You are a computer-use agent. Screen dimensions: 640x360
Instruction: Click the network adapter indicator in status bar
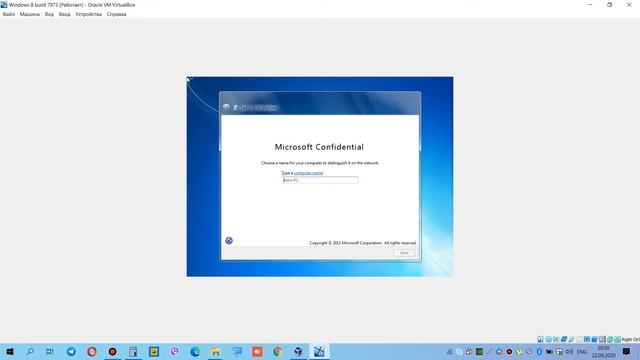564,339
